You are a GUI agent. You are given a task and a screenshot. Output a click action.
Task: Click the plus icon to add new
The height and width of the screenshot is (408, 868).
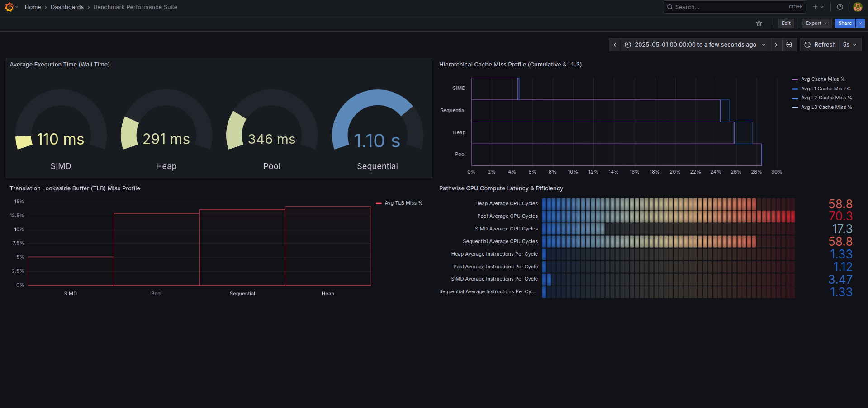(816, 7)
